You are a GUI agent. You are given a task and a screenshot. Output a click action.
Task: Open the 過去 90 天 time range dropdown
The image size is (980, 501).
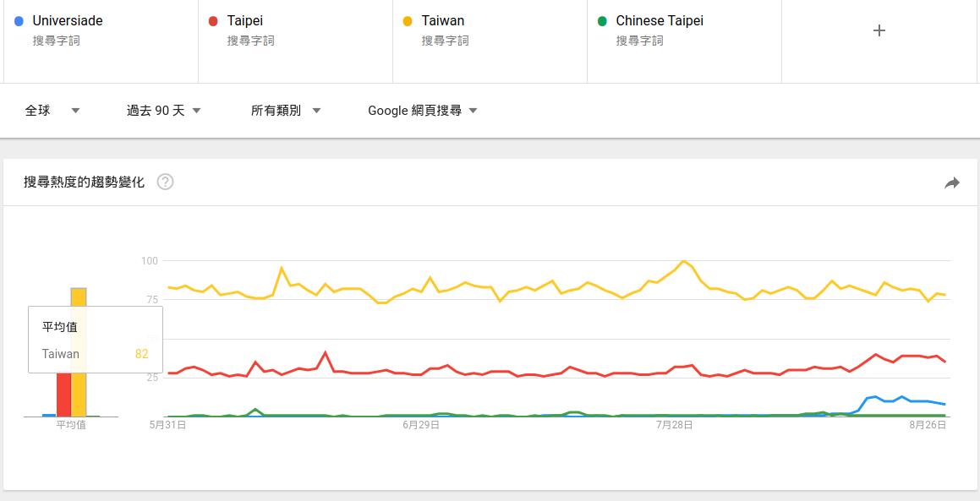tap(163, 111)
